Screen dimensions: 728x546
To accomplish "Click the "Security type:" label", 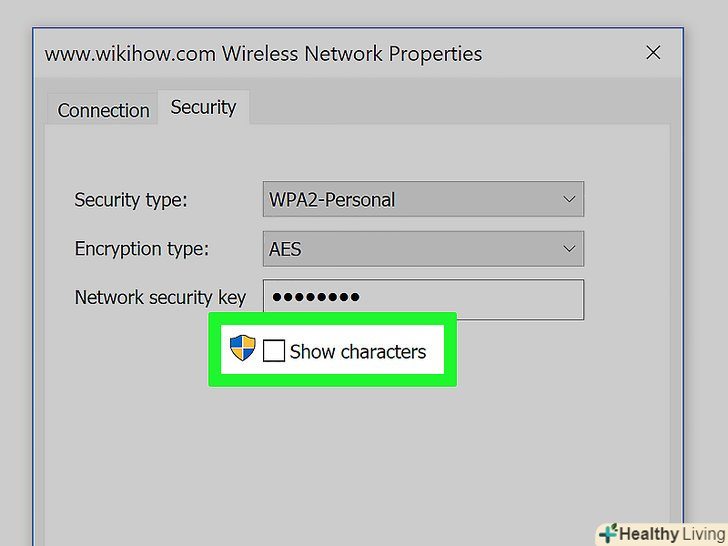I will coord(131,199).
